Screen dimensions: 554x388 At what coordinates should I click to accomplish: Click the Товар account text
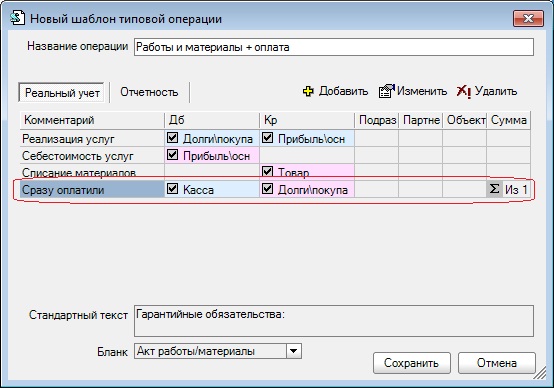[294, 172]
